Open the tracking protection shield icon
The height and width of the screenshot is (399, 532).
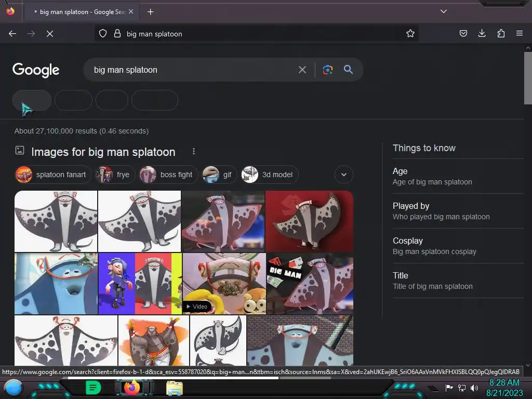(103, 33)
